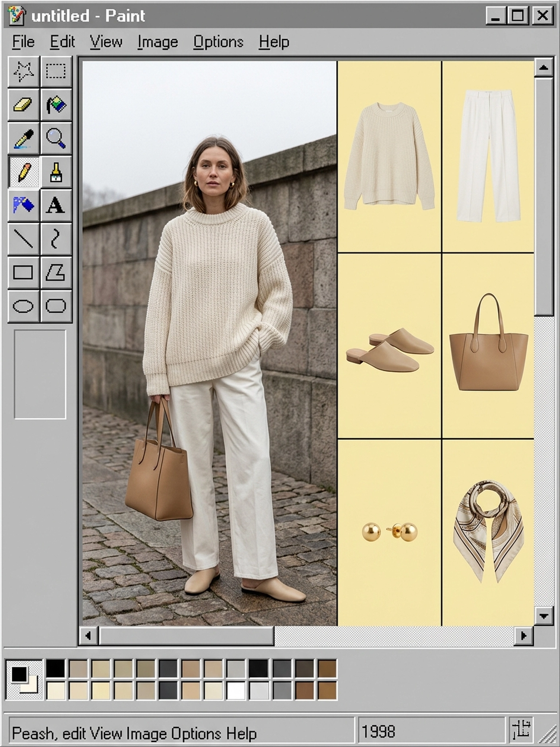Open the Help menu

274,42
